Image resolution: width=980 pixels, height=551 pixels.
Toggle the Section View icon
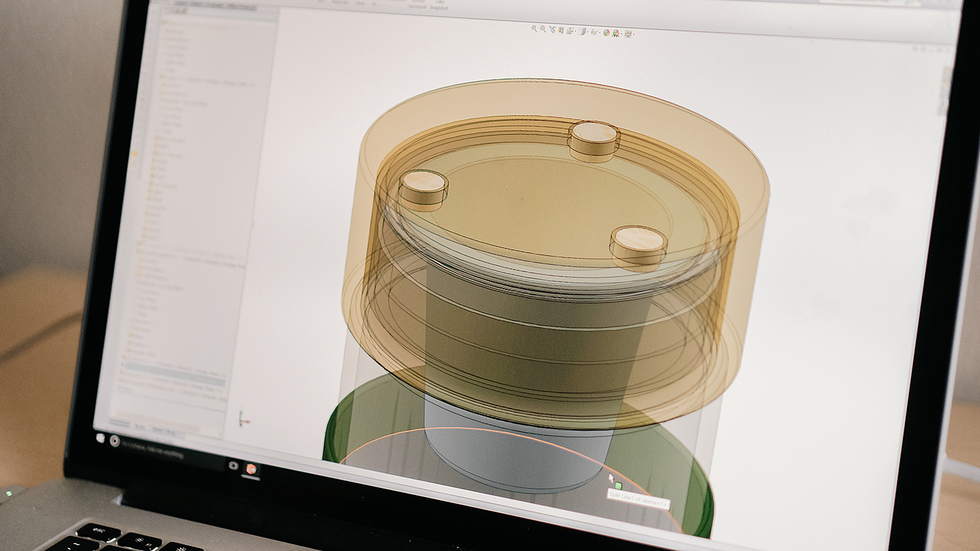click(561, 30)
